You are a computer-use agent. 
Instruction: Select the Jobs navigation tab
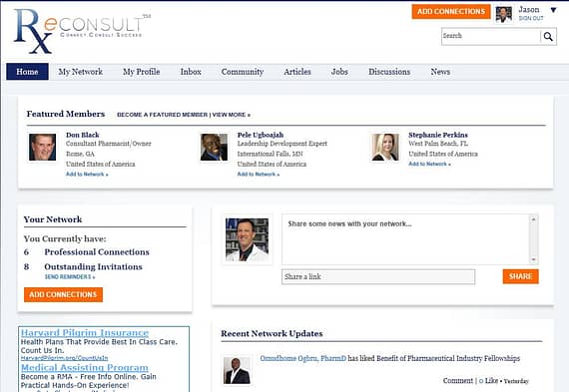339,72
